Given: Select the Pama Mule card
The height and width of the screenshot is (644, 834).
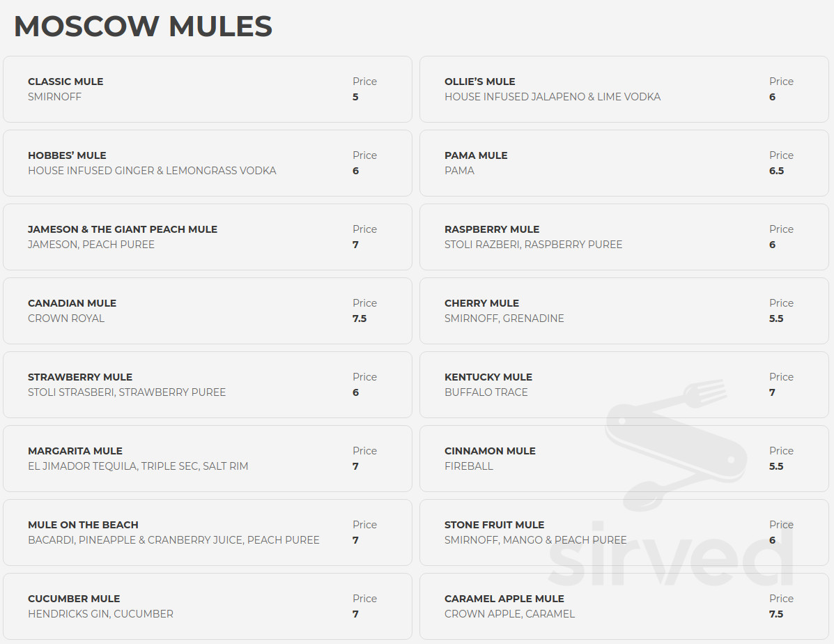Looking at the screenshot, I should 624,163.
